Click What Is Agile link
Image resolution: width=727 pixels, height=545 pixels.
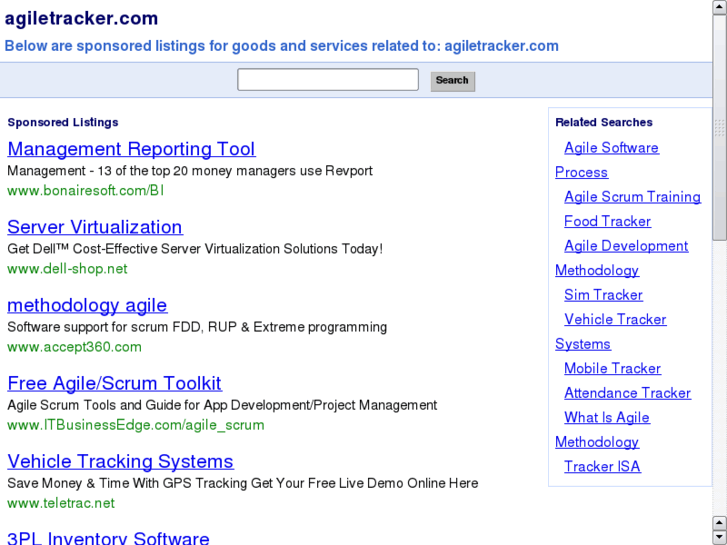[606, 418]
